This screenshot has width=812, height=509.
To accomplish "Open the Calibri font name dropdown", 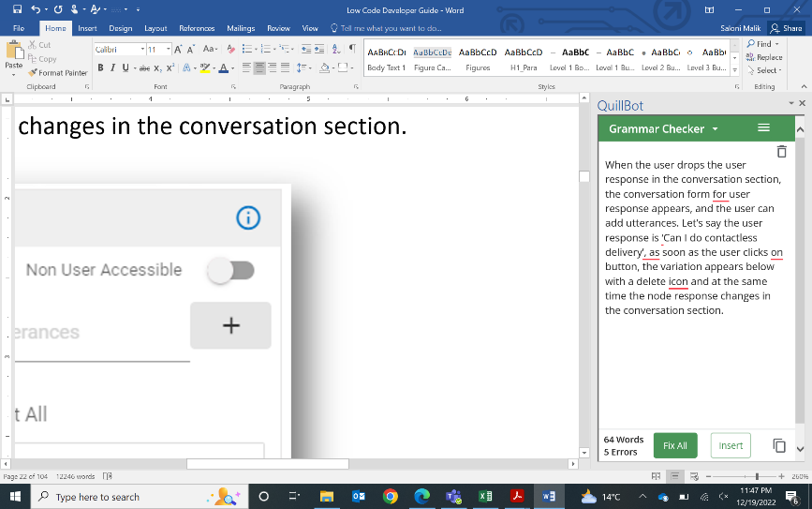I will pos(142,49).
